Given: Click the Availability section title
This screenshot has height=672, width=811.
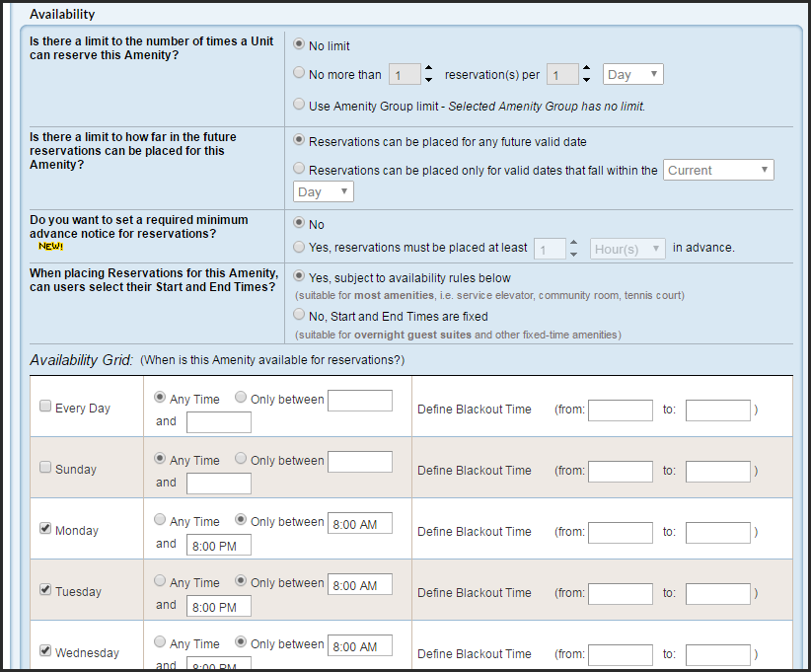Looking at the screenshot, I should pyautogui.click(x=62, y=14).
